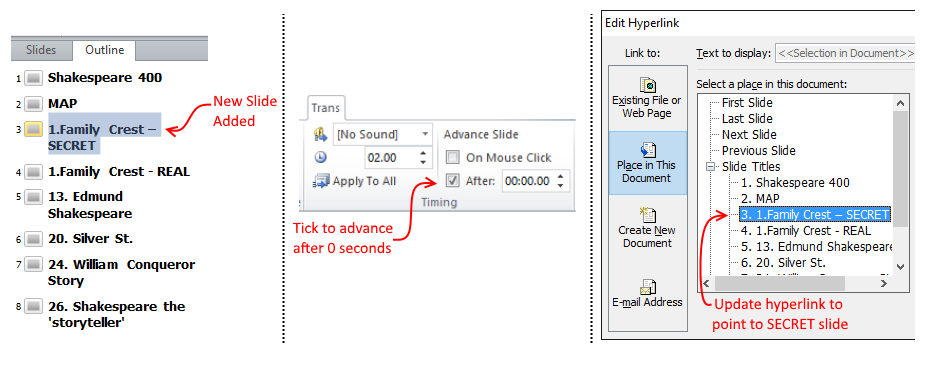
Task: Click slide icon of 1.Family Crest - REAL
Action: click(x=34, y=172)
